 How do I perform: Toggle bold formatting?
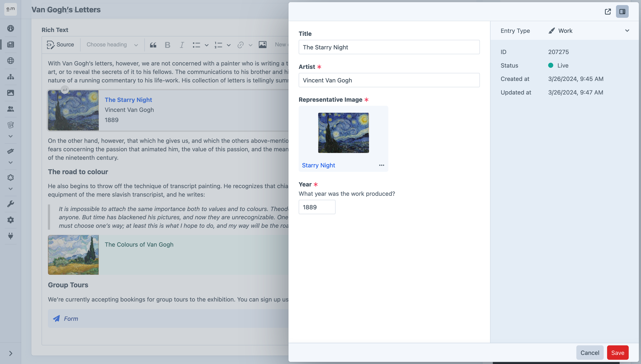167,45
